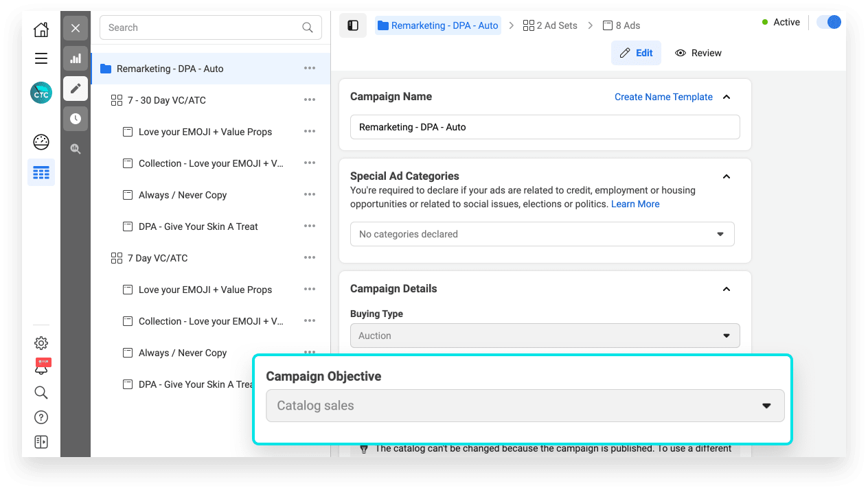868x490 pixels.
Task: Open the bar chart view icon
Action: coord(76,58)
